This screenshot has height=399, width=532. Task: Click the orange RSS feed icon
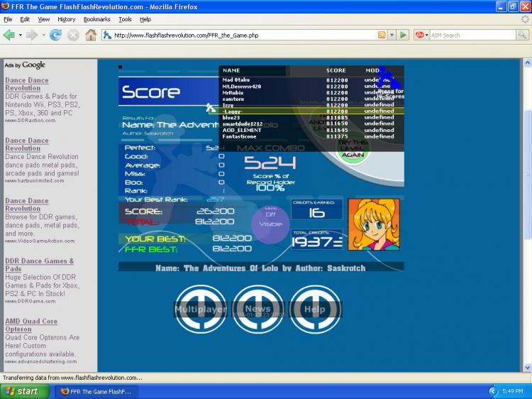(382, 35)
